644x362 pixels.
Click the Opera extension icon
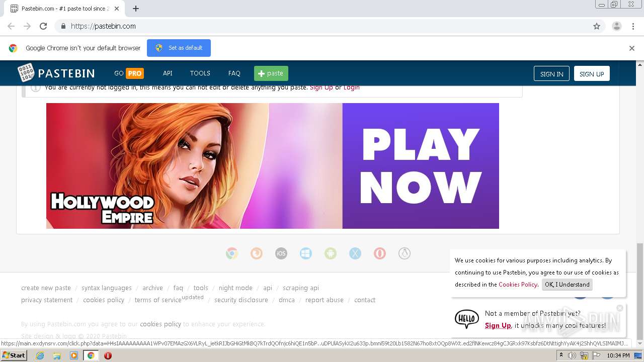[x=380, y=253]
